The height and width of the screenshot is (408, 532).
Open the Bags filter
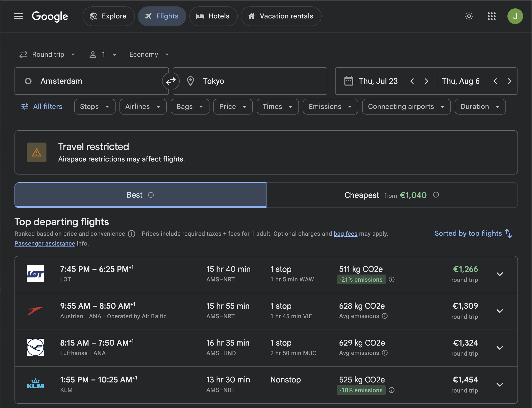tap(190, 107)
